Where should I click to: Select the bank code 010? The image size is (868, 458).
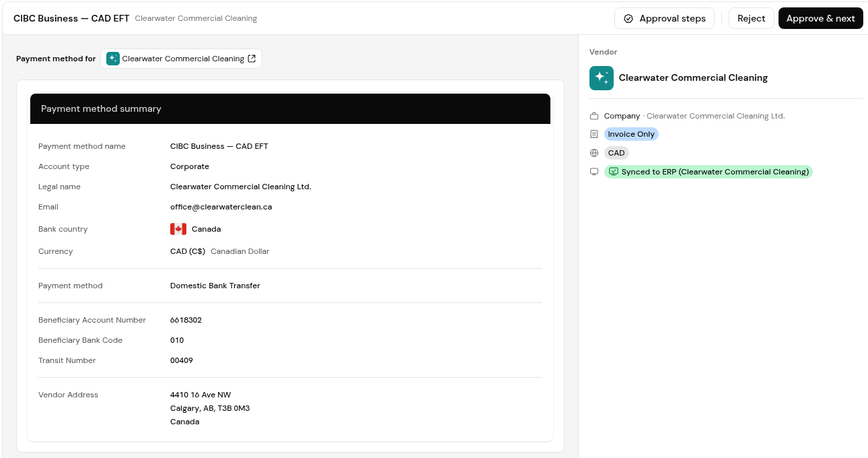177,340
